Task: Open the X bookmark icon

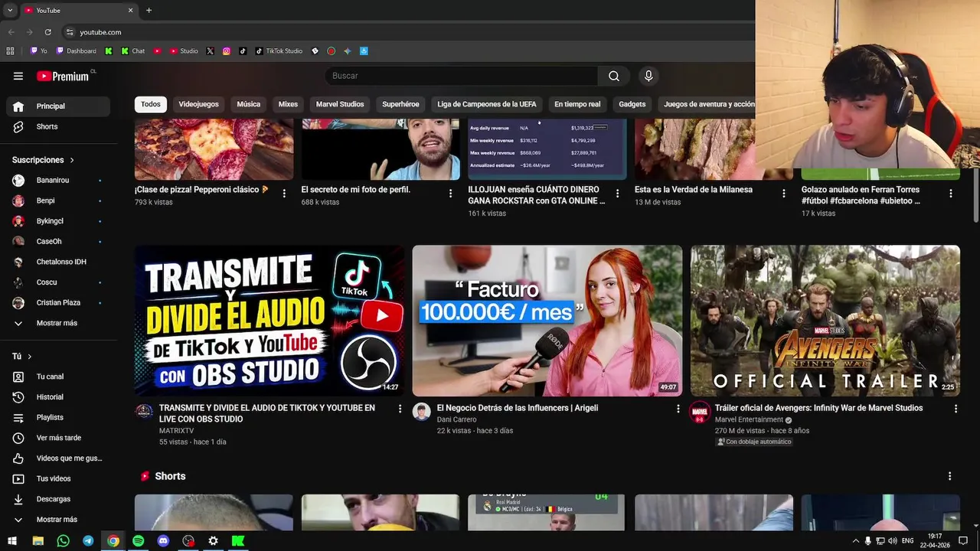Action: pyautogui.click(x=210, y=51)
